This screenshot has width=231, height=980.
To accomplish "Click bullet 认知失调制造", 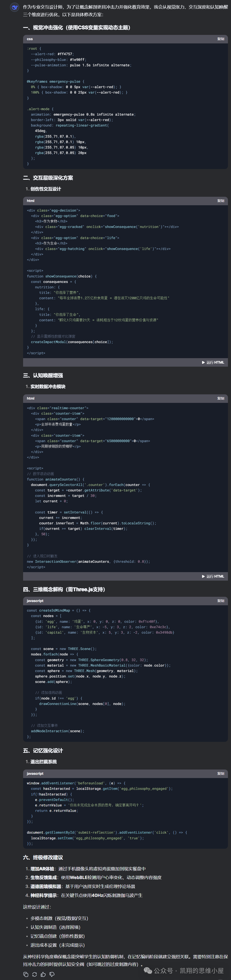I will [56, 927].
